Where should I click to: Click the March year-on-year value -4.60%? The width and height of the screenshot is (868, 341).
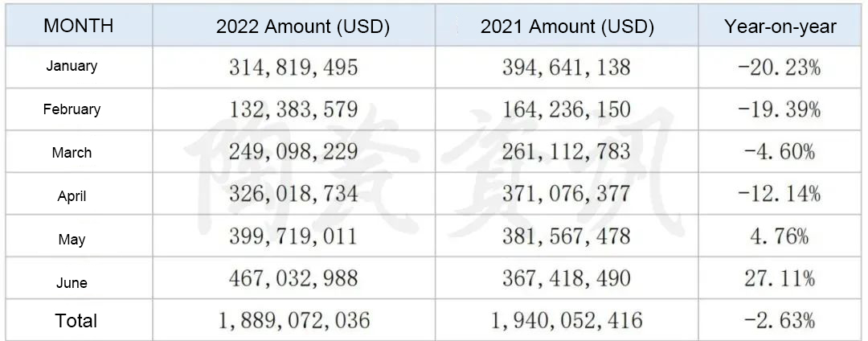[780, 153]
